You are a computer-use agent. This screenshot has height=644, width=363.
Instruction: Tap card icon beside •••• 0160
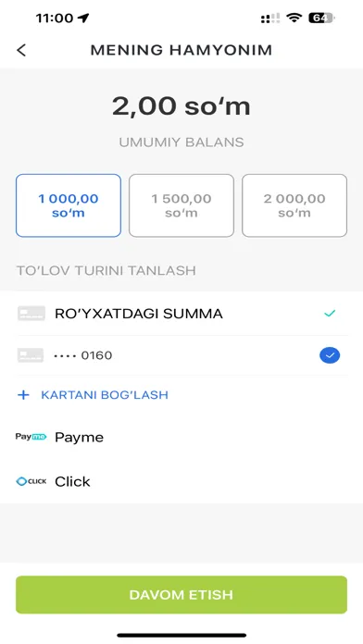[31, 355]
